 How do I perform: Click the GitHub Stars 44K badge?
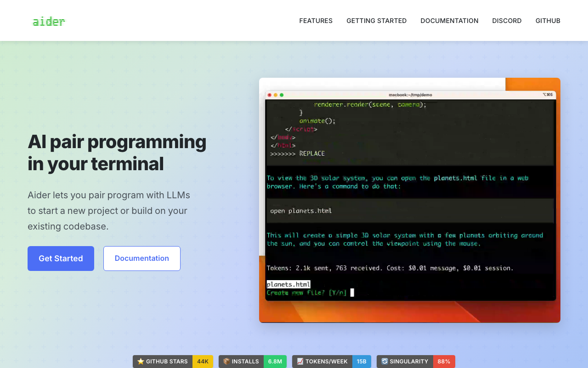click(x=173, y=362)
